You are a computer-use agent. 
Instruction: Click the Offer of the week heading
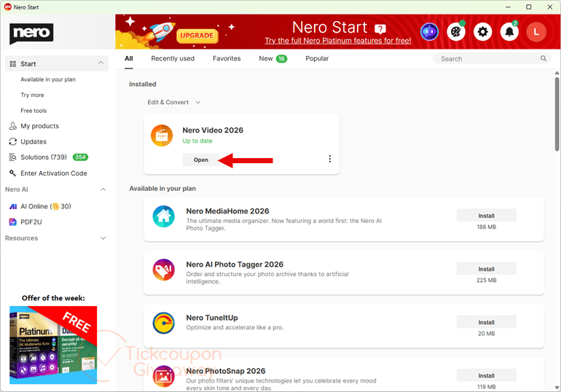[53, 298]
